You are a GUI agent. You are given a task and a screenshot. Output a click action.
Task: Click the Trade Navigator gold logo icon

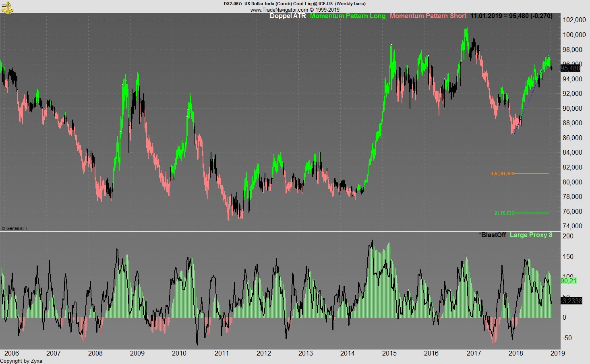pyautogui.click(x=7, y=7)
